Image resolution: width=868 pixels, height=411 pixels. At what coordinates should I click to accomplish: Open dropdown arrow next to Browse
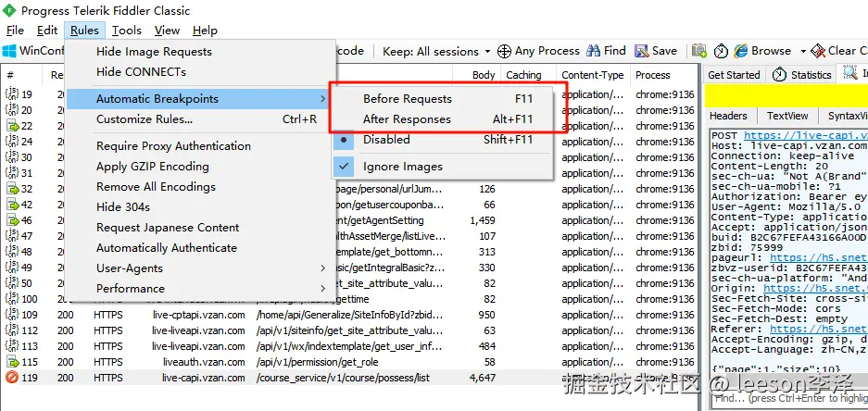point(802,52)
